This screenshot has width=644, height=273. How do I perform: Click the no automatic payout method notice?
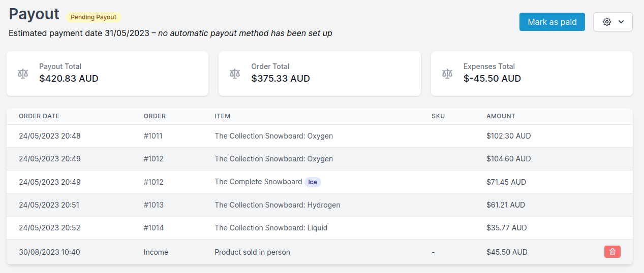click(245, 33)
